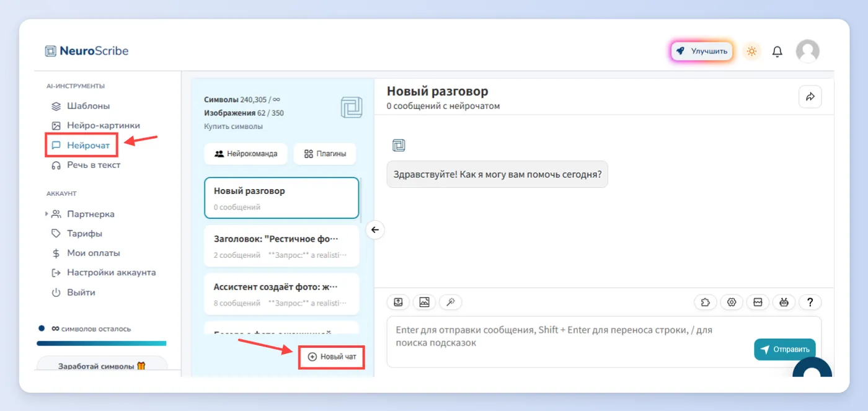Image resolution: width=868 pixels, height=411 pixels.
Task: Click the magic wand icon above the message box
Action: tap(450, 302)
